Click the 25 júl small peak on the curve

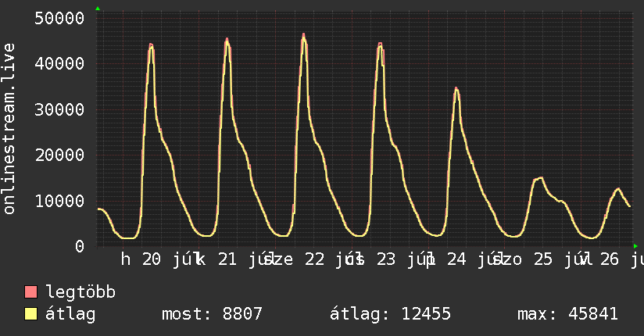[x=542, y=177]
